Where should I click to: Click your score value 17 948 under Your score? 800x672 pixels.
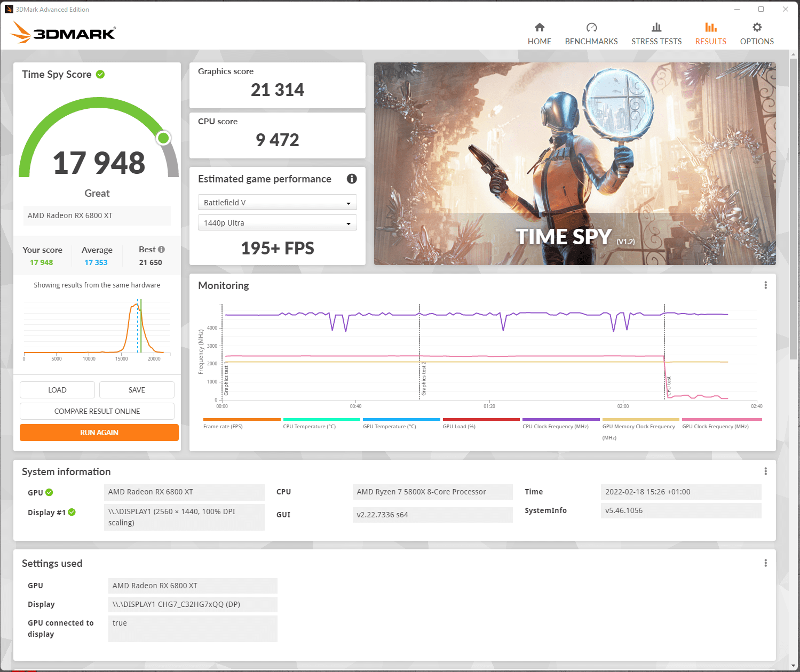pos(42,262)
